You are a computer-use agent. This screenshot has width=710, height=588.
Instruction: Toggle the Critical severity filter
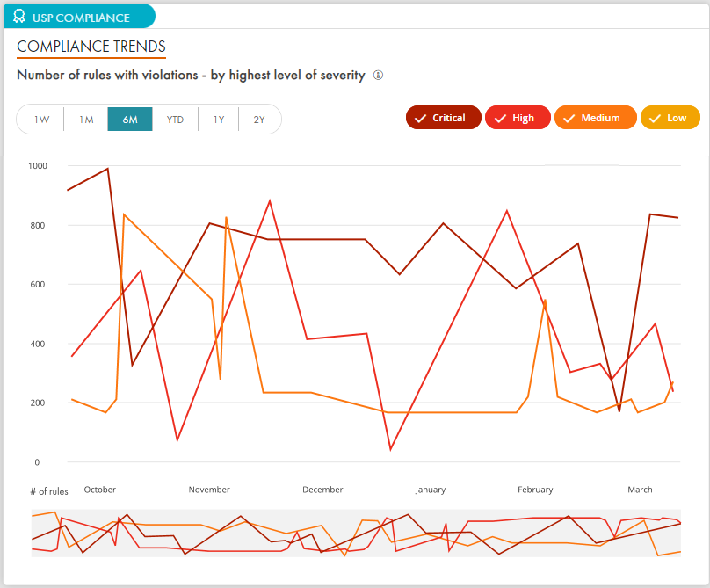[x=444, y=118]
